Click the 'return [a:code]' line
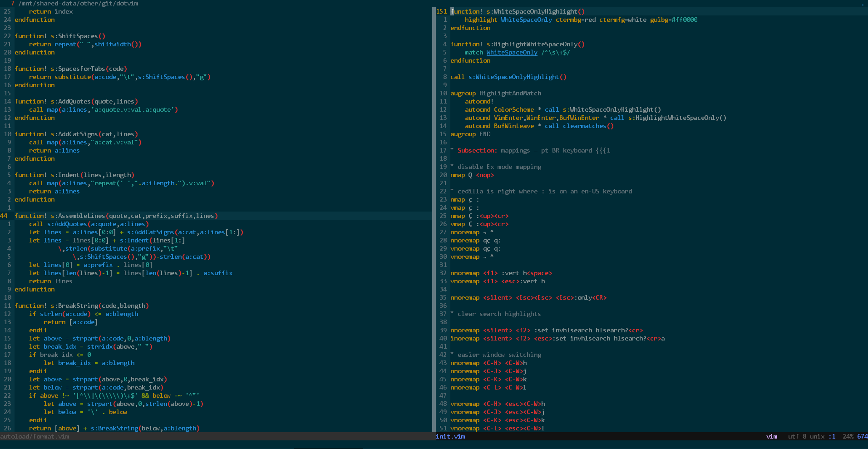The height and width of the screenshot is (449, 868). tap(71, 322)
